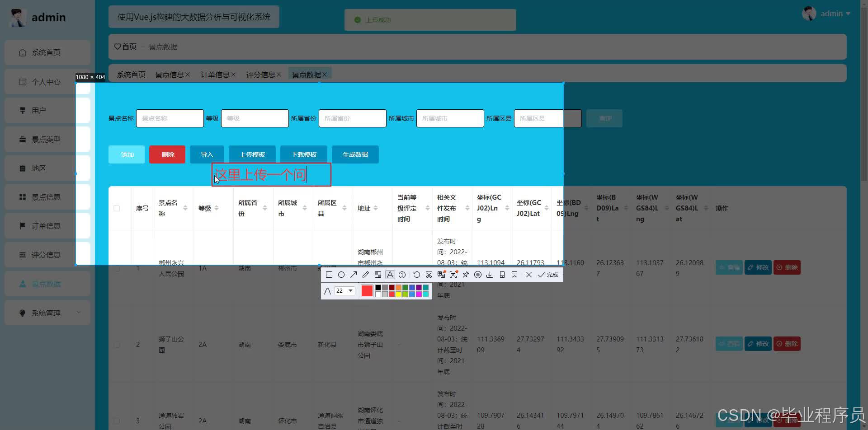Pick the orange color swatch

coord(398,287)
